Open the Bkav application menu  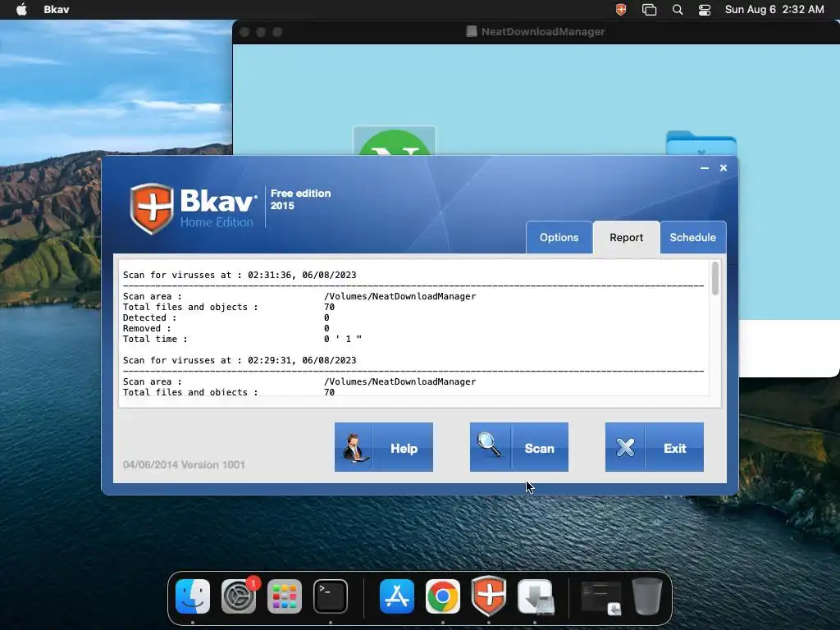pos(57,10)
